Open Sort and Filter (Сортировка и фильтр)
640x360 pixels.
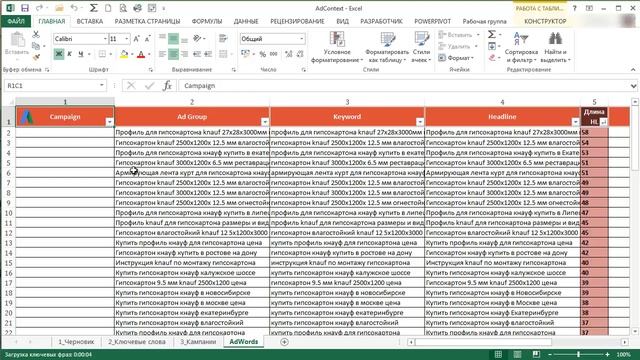(521, 47)
